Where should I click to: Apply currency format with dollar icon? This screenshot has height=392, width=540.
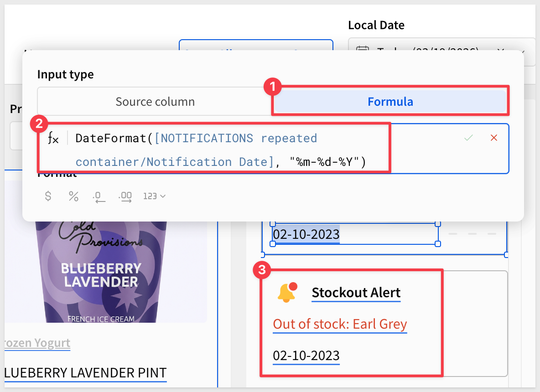(x=48, y=196)
